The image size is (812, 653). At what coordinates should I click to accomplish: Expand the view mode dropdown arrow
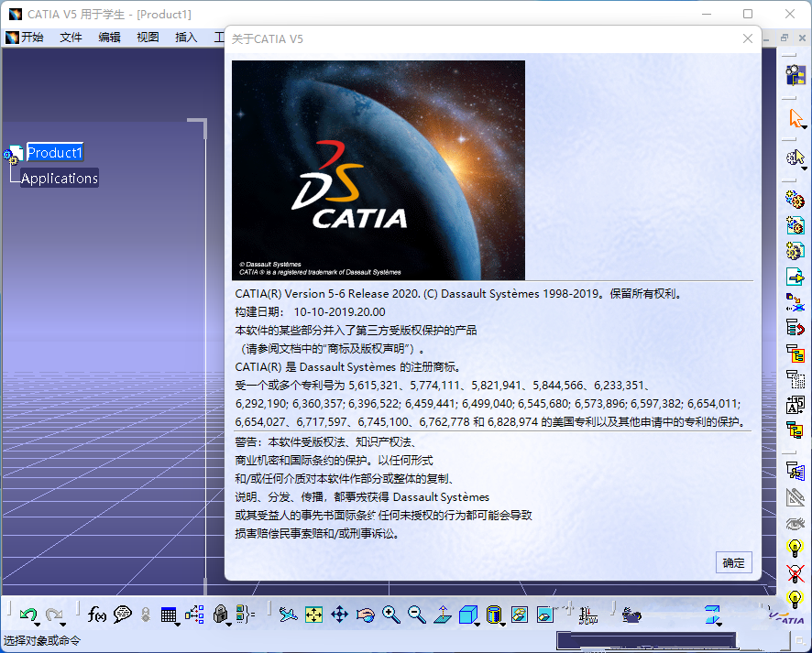(x=503, y=625)
